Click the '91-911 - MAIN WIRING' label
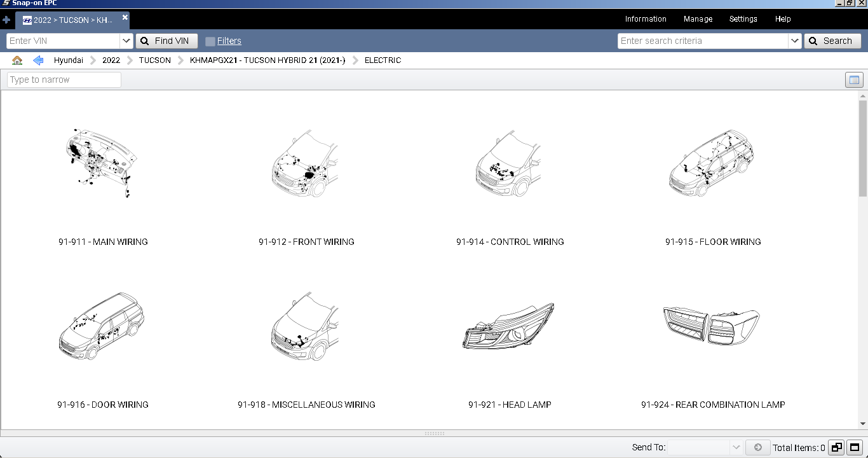Viewport: 868px width, 458px height. 103,242
